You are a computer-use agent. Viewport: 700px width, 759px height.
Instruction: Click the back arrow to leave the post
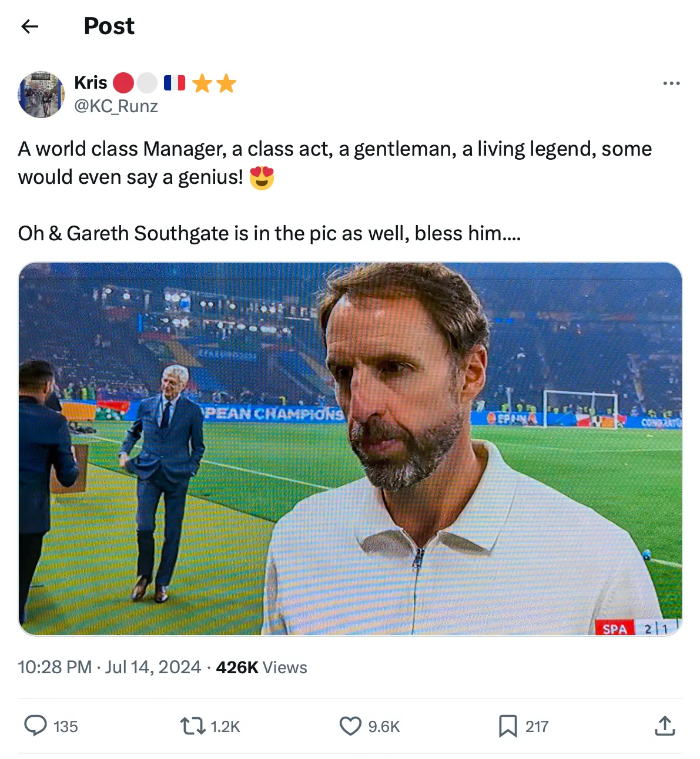coord(29,27)
